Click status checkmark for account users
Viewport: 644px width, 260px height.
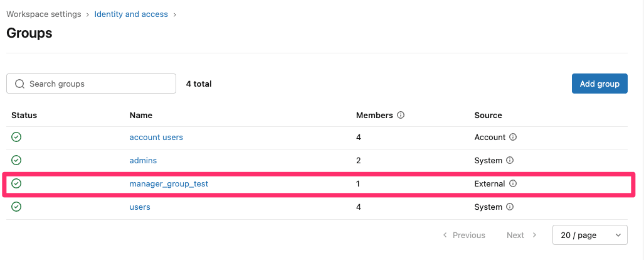click(x=16, y=137)
